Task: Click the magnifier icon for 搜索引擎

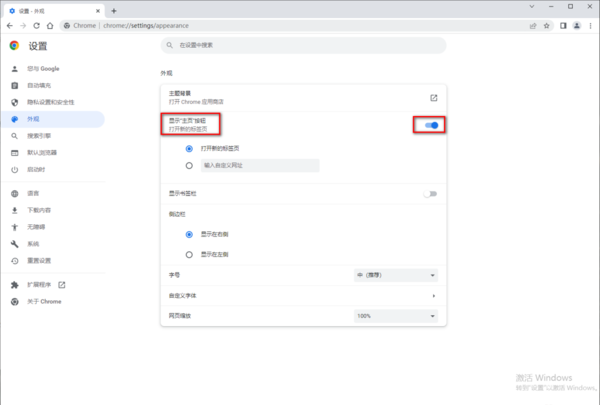Action: (x=15, y=136)
